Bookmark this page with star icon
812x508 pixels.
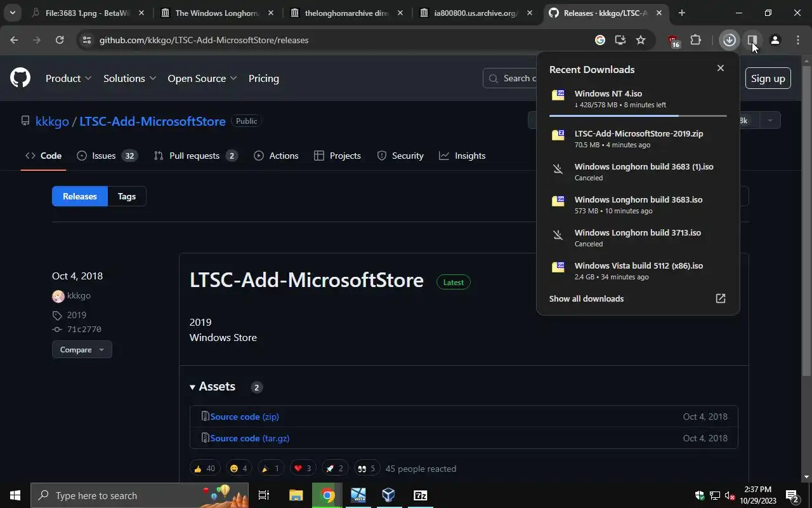pyautogui.click(x=641, y=40)
